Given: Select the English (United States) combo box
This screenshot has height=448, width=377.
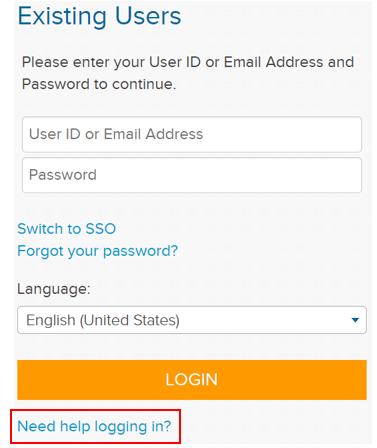Looking at the screenshot, I should 192,320.
